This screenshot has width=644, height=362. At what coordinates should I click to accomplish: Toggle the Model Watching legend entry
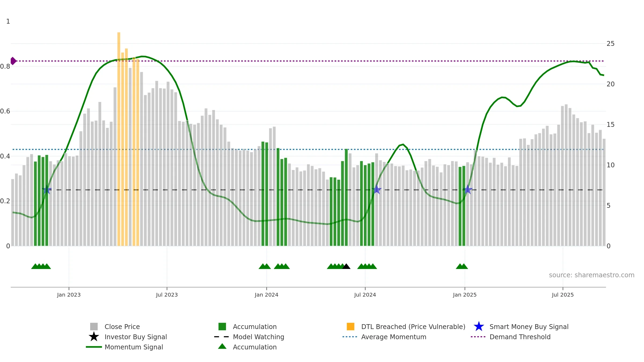pyautogui.click(x=249, y=337)
